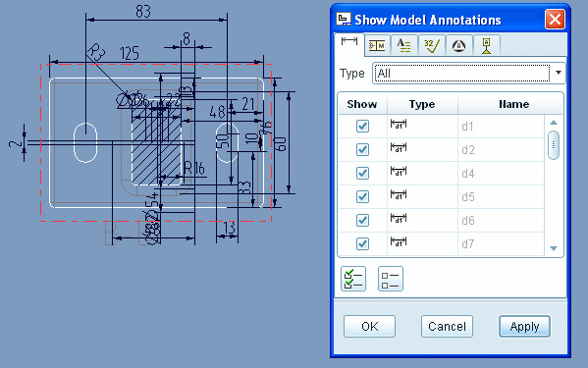
Task: Select the 8 dimension near the top
Action: 187,38
